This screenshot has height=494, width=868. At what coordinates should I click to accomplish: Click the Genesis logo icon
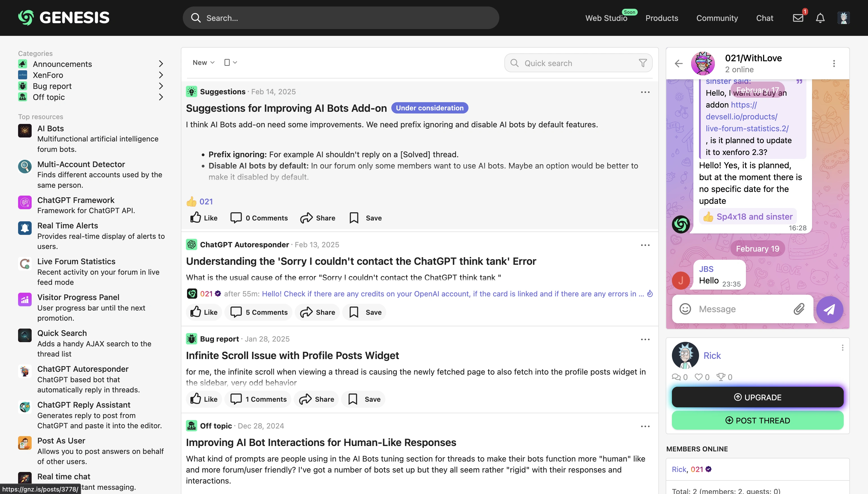tap(26, 18)
